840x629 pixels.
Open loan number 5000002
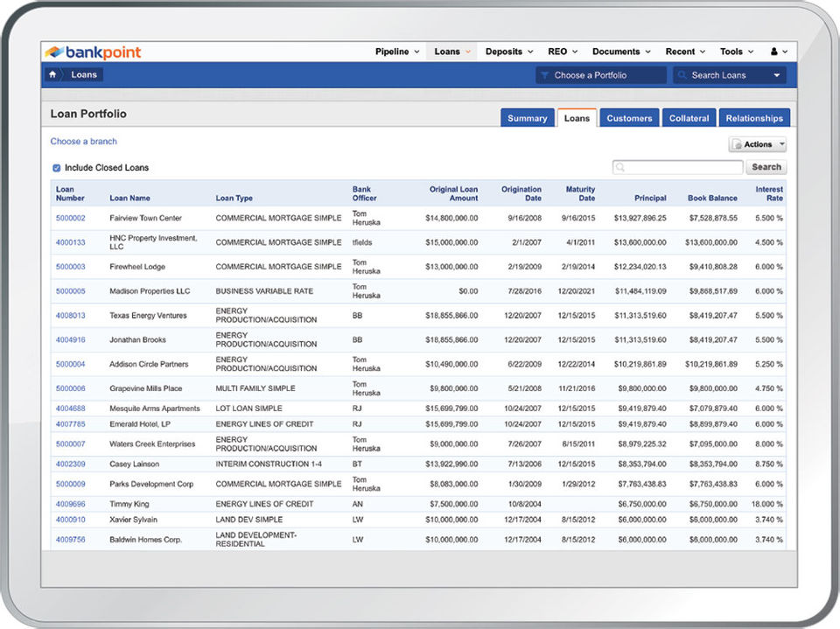coord(71,218)
